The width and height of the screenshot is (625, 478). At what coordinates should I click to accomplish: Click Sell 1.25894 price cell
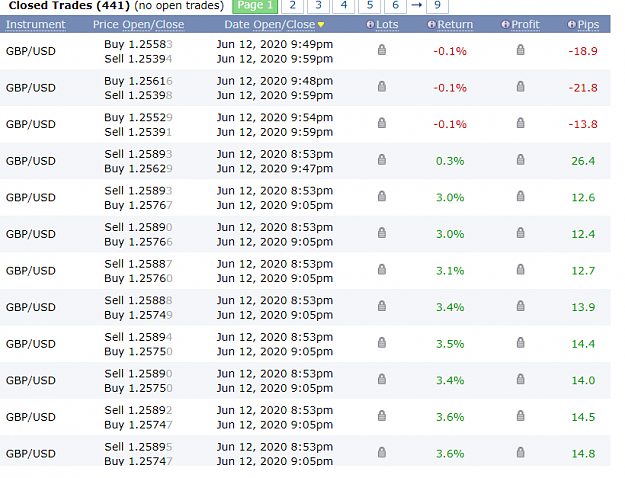tap(138, 337)
